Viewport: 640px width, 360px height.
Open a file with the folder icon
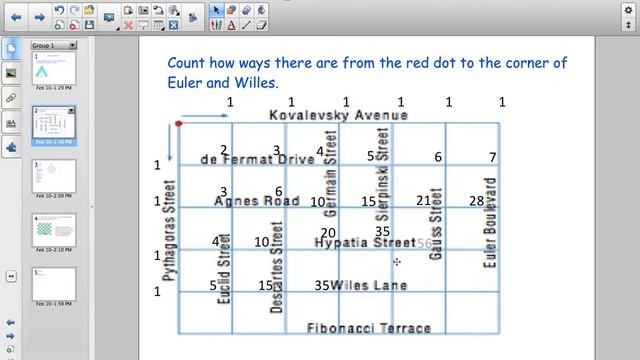coord(89,10)
